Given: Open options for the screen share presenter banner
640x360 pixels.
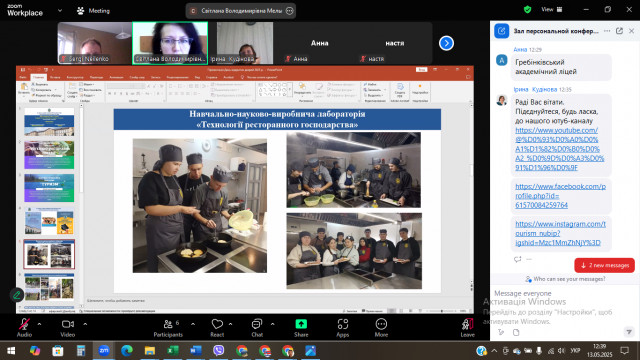Looking at the screenshot, I should point(289,11).
